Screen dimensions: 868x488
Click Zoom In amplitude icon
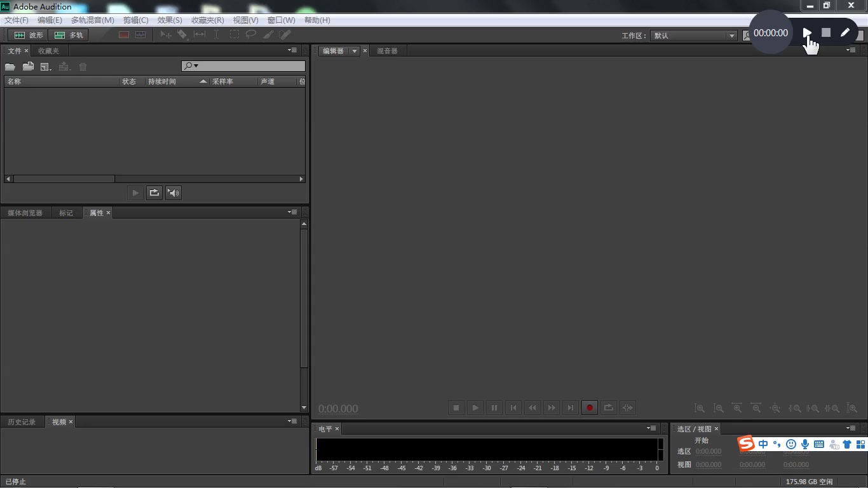tap(700, 409)
